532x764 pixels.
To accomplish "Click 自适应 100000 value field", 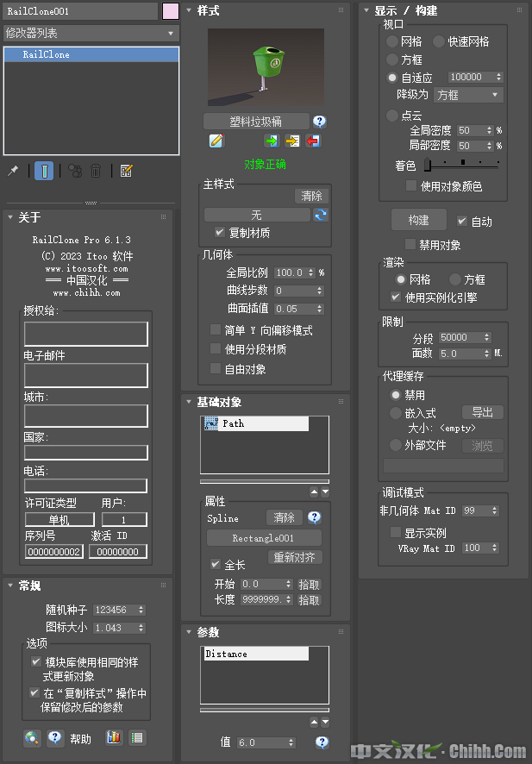I will coord(472,77).
